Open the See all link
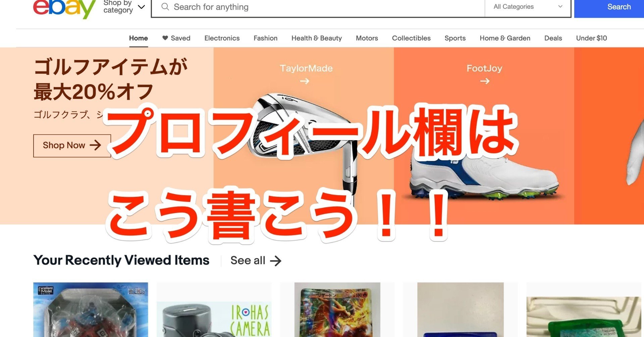The image size is (644, 337). point(256,261)
